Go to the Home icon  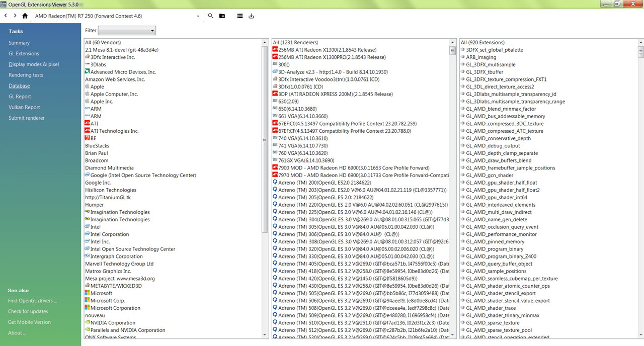25,16
